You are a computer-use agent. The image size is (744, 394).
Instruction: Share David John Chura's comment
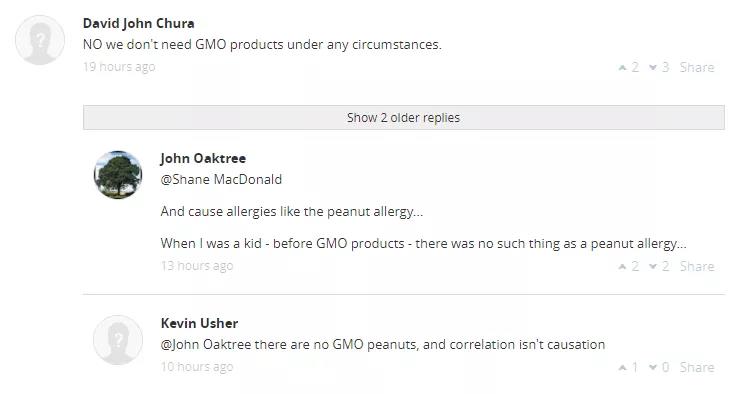click(x=697, y=67)
